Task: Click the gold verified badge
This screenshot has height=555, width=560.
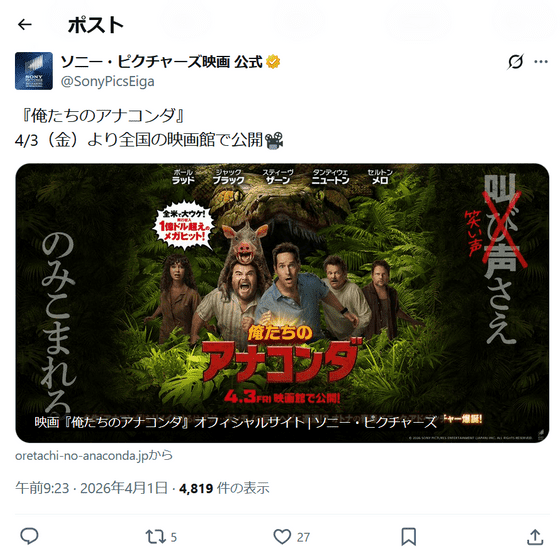Action: pyautogui.click(x=273, y=62)
